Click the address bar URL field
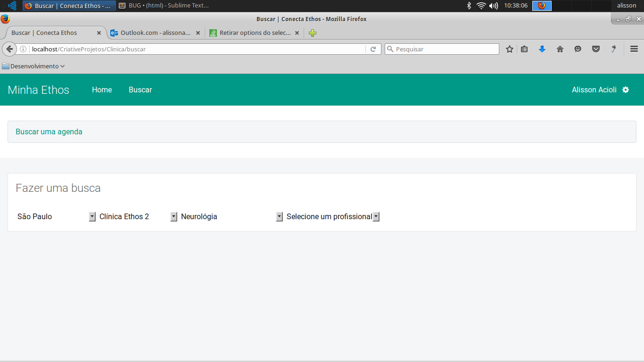The height and width of the screenshot is (362, 644). (x=197, y=49)
